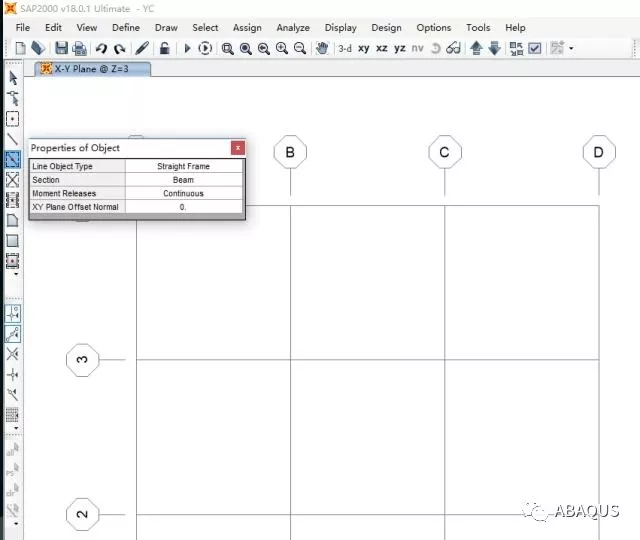Click the Rotate 3D View icon
The width and height of the screenshot is (640, 540).
coord(436,49)
